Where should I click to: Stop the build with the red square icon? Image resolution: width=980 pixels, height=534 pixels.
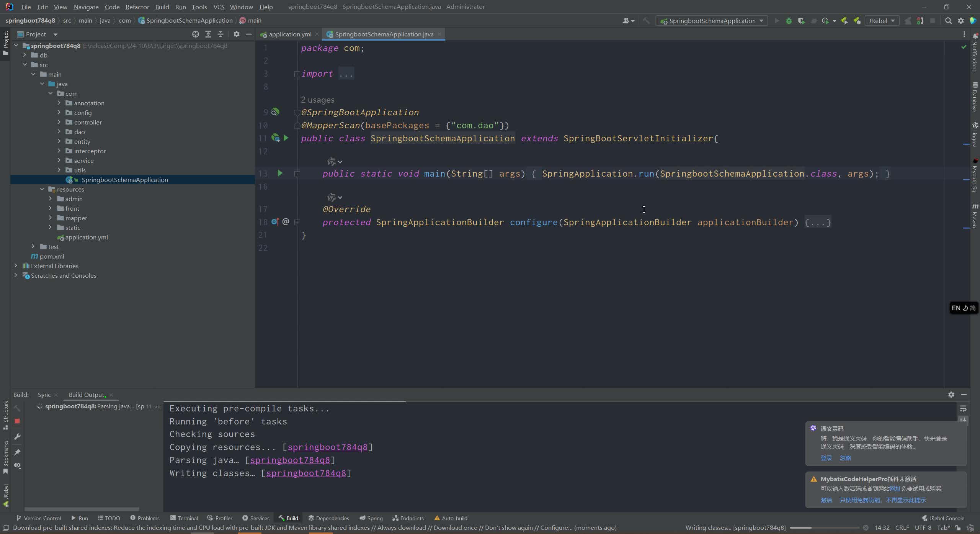17,421
